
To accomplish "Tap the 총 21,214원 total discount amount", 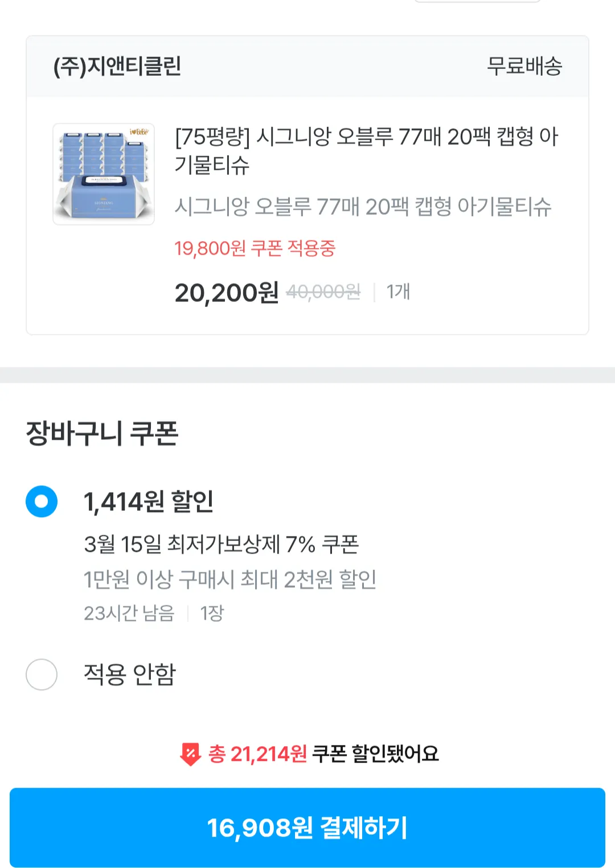I will point(258,754).
